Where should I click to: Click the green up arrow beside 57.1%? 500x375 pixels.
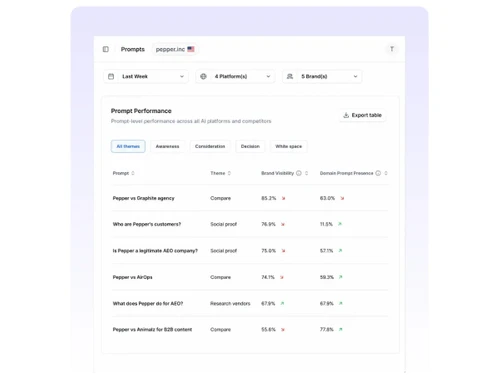coord(340,250)
